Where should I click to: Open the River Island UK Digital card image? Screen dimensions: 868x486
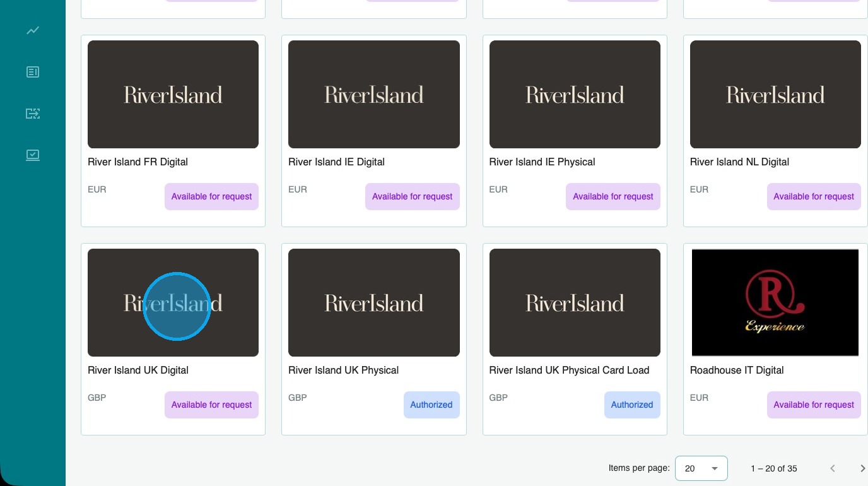point(173,303)
